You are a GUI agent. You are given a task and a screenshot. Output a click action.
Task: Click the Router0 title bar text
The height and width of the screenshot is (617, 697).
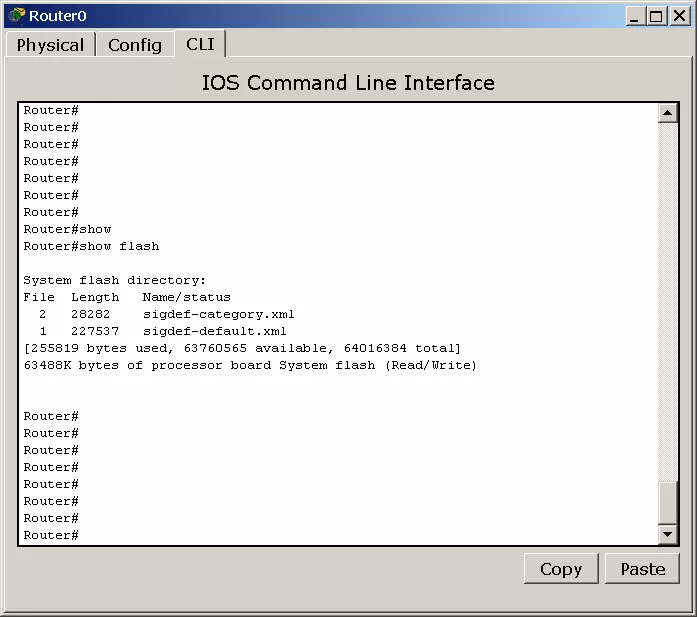click(x=58, y=16)
